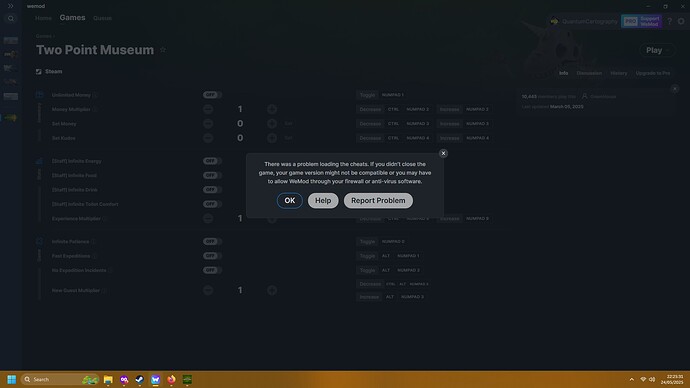Decrease the Set Money value
The image size is (690, 388).
coord(208,124)
